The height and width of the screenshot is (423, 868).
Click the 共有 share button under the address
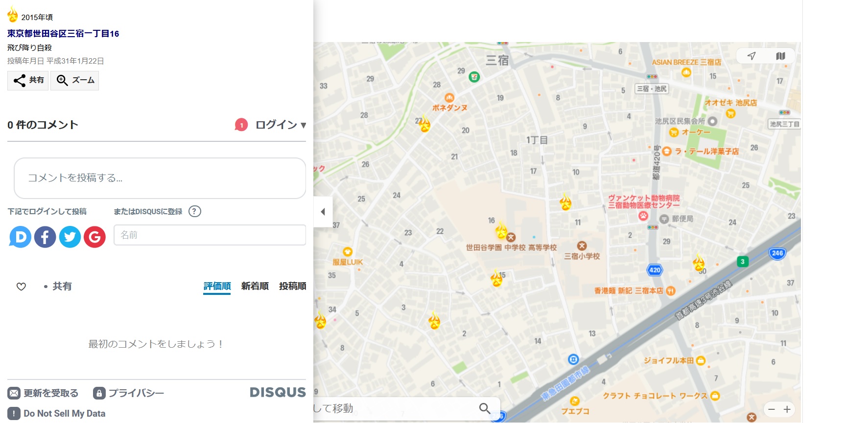point(28,80)
